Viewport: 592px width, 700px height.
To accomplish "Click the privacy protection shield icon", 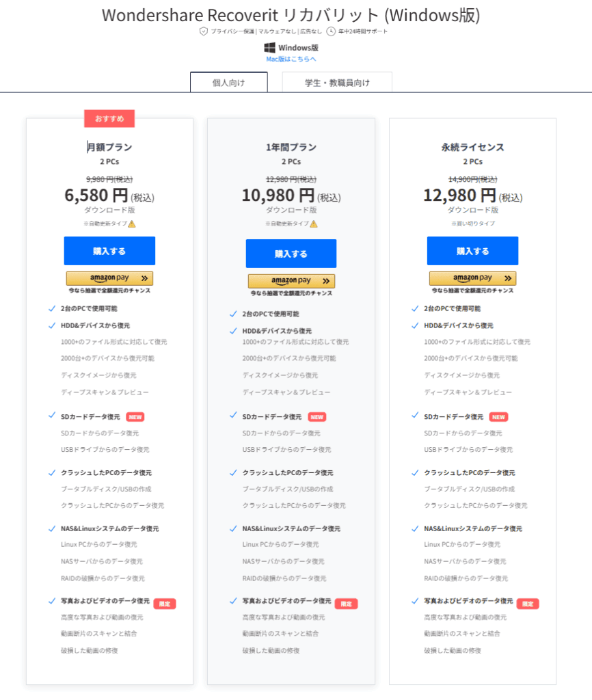I will (203, 31).
